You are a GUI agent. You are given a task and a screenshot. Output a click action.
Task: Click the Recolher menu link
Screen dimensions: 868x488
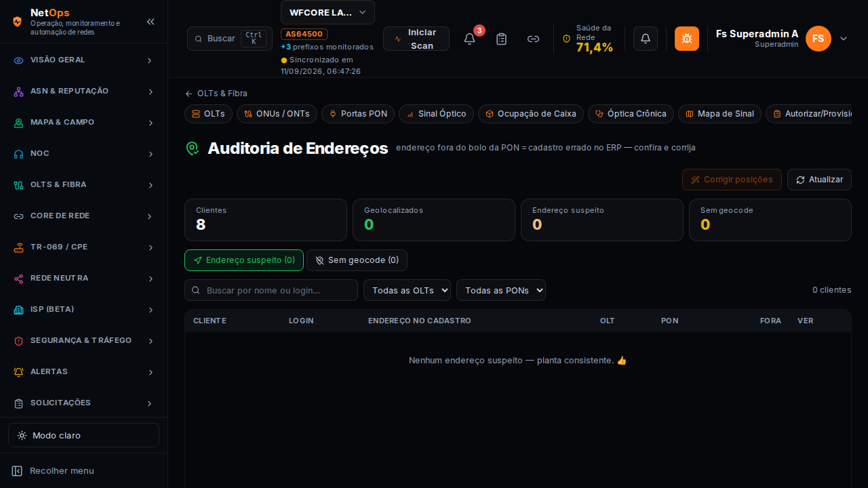pyautogui.click(x=62, y=471)
